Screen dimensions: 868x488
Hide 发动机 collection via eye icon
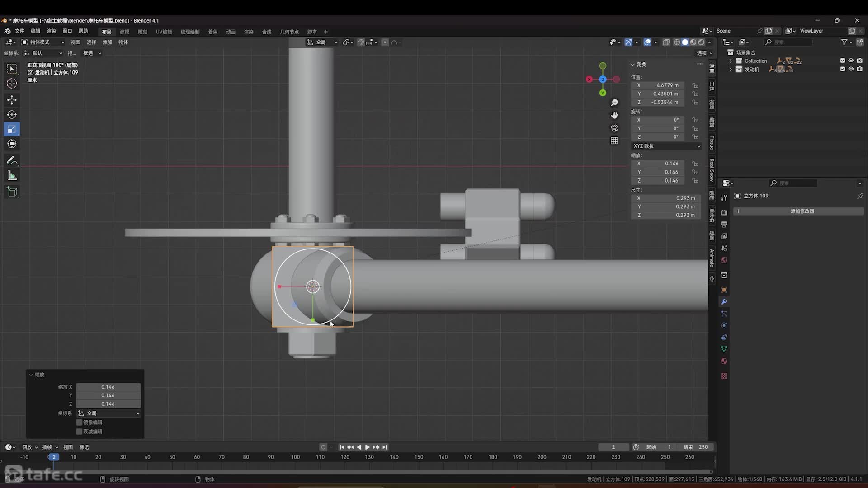click(851, 69)
